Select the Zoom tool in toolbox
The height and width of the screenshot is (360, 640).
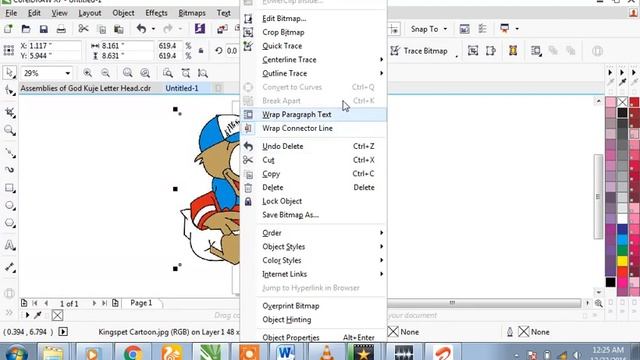click(9, 131)
